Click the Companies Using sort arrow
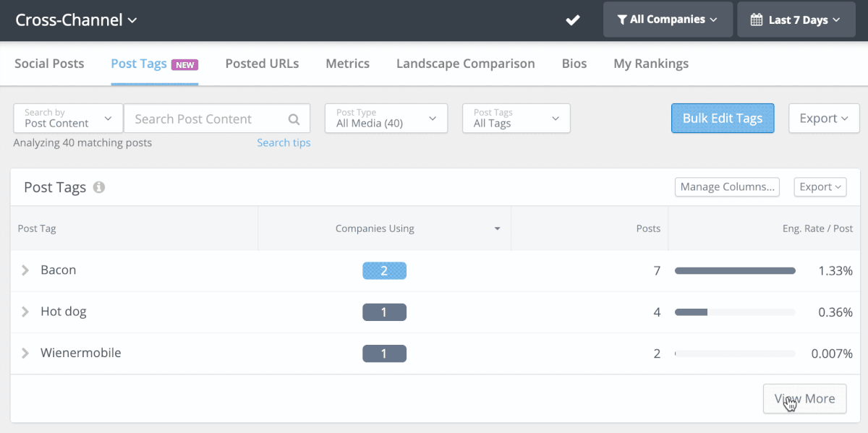This screenshot has width=868, height=433. pos(497,229)
